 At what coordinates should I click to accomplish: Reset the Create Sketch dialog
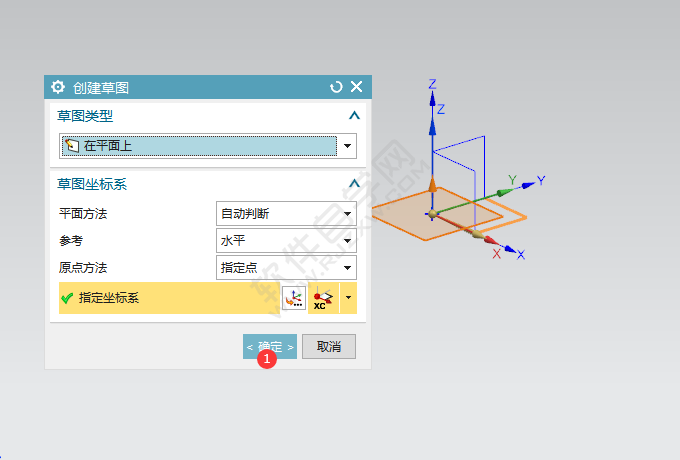coord(336,87)
